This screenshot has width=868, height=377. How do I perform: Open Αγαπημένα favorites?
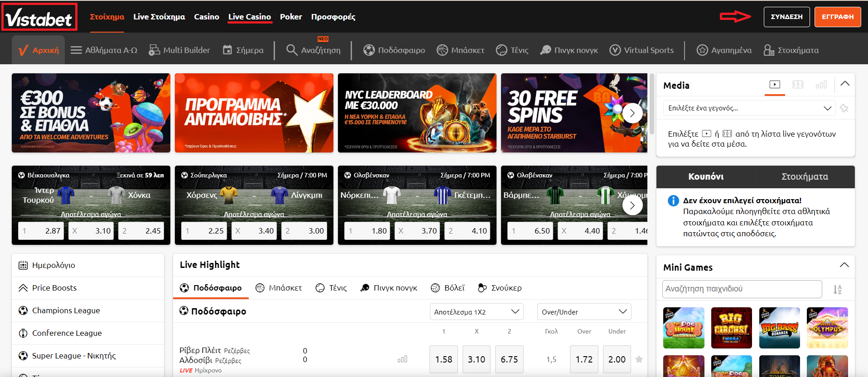point(724,50)
